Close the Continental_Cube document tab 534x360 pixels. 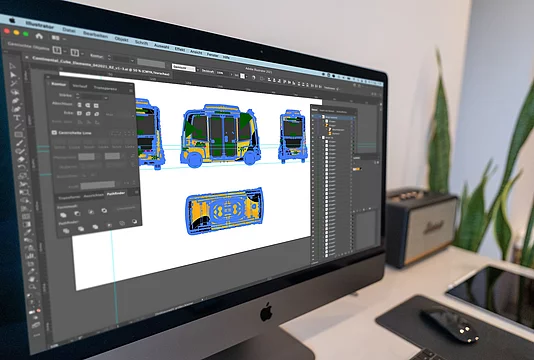click(27, 58)
